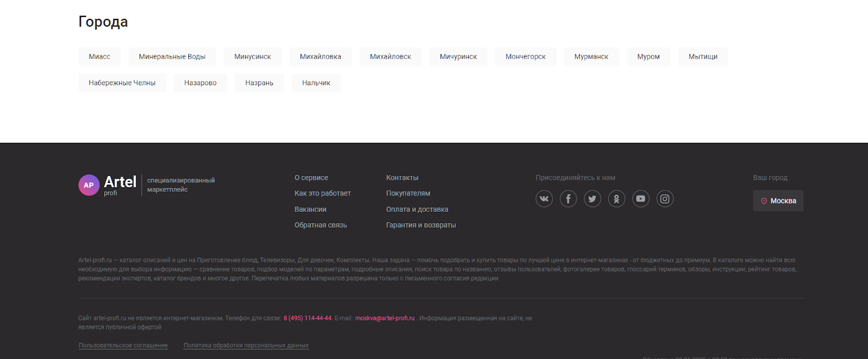Go to Как это работает page

[323, 193]
